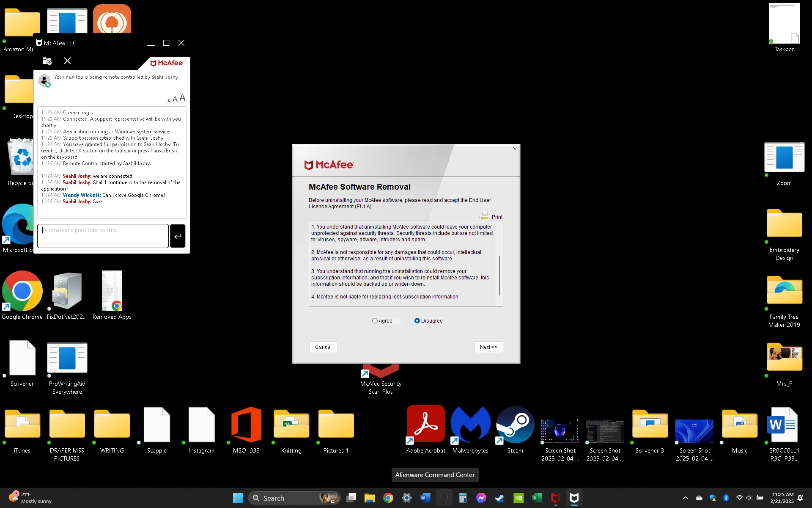Click the EULA text scrollbar
Screen dimensions: 812x508
point(499,276)
